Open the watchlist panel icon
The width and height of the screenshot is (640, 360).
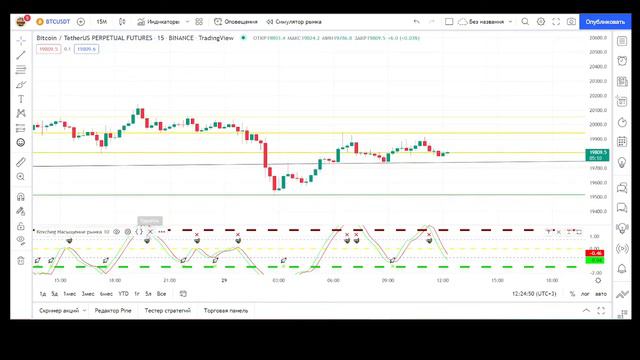tap(622, 41)
